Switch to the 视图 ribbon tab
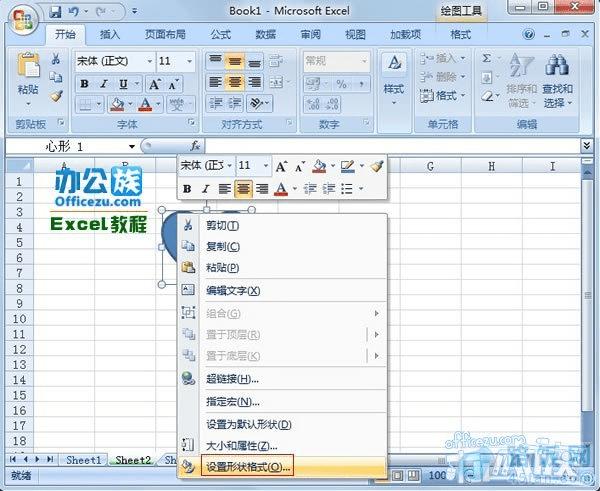The width and height of the screenshot is (600, 491). pyautogui.click(x=355, y=35)
